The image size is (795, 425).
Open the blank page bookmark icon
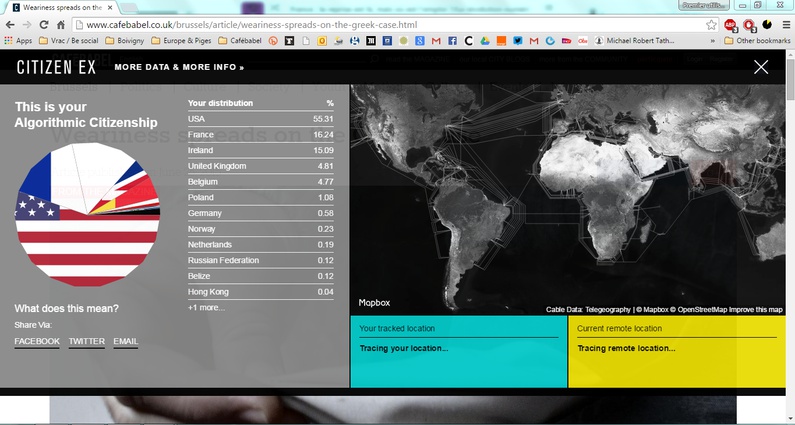(x=306, y=41)
